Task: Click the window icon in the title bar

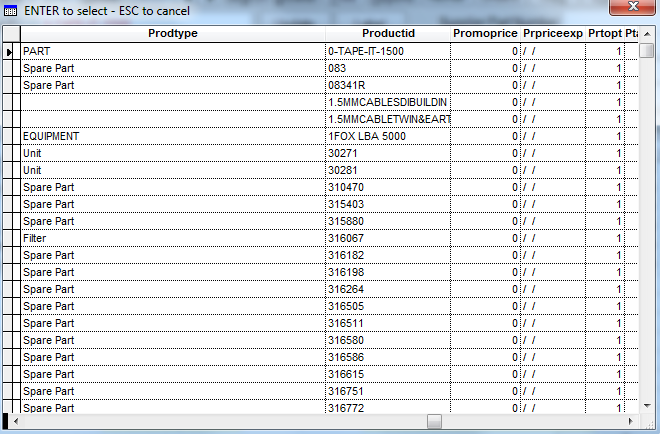Action: 12,10
